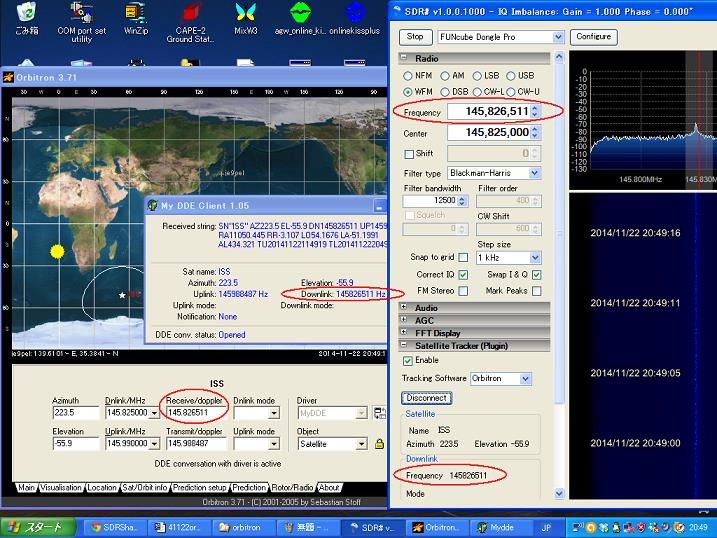Switch to Mydde taskbar button
Viewport: 717px width, 538px height.
(502, 527)
